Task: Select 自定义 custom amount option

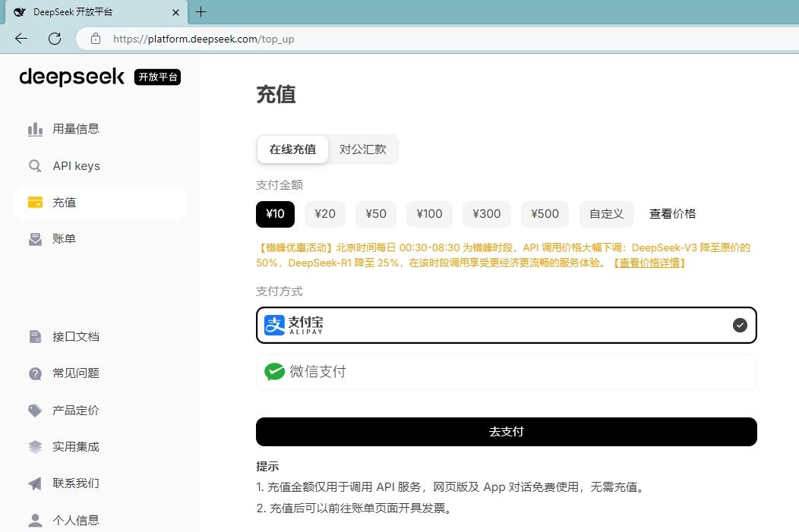Action: click(x=606, y=214)
